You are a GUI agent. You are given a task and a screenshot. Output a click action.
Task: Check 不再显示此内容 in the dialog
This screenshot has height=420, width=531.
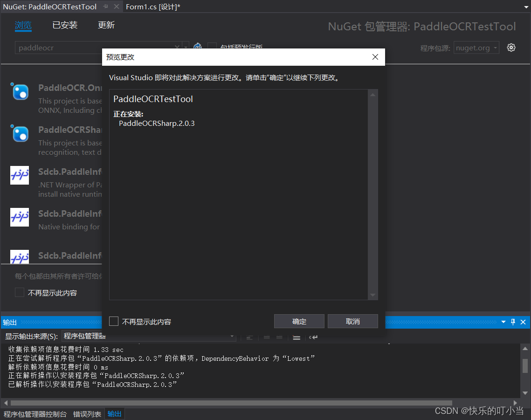(113, 321)
